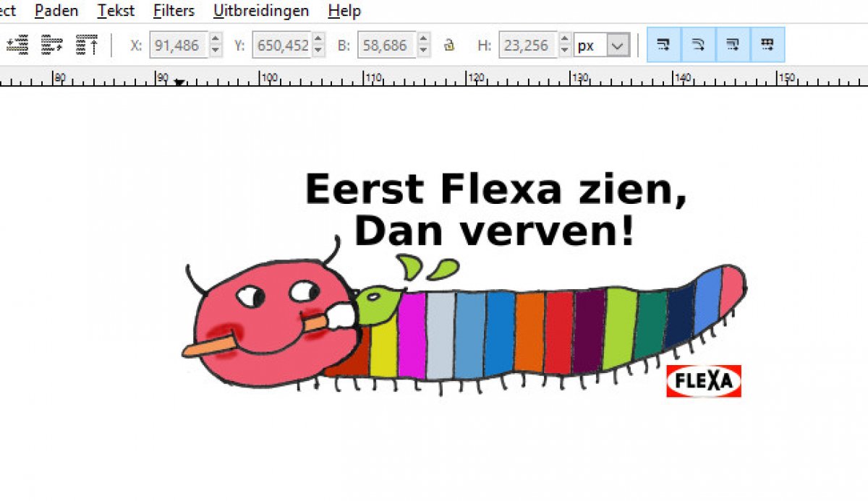868x501 pixels.
Task: Increase Y value with up arrow
Action: [x=318, y=39]
